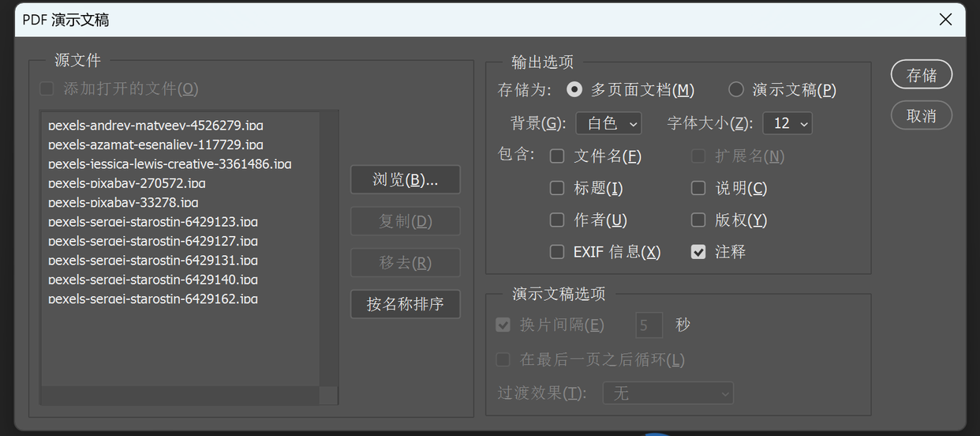Enable the 标题 checkbox
Image resolution: width=980 pixels, height=436 pixels.
[x=557, y=188]
